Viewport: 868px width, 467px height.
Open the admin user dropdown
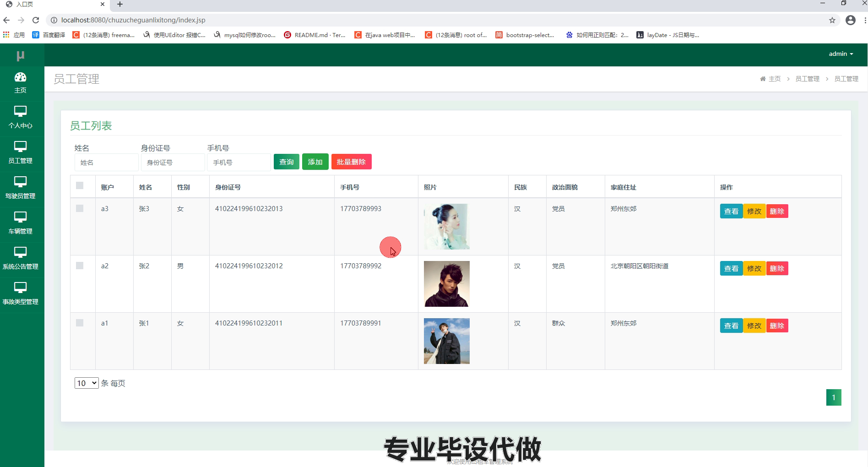click(841, 54)
